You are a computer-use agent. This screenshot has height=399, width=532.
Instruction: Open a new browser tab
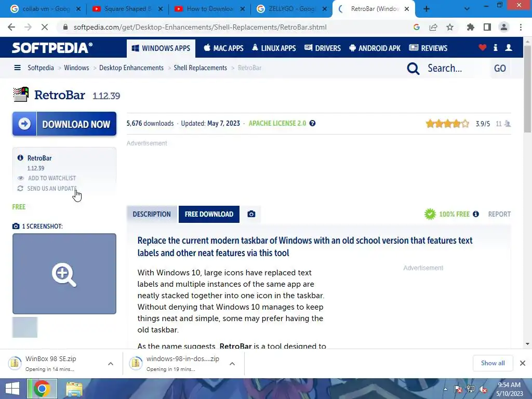(427, 9)
